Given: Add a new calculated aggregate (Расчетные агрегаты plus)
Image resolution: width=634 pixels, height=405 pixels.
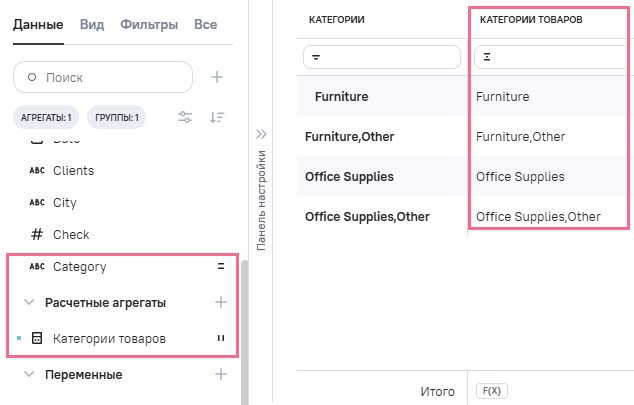Looking at the screenshot, I should click(221, 302).
